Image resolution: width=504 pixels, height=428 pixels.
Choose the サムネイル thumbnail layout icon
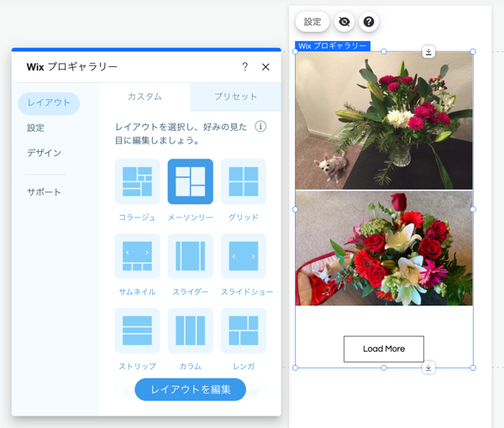[x=137, y=256]
